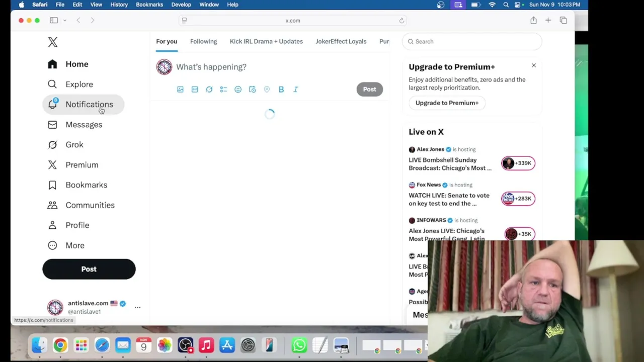Open Messages in X sidebar
This screenshot has width=644, height=362.
pos(75,125)
